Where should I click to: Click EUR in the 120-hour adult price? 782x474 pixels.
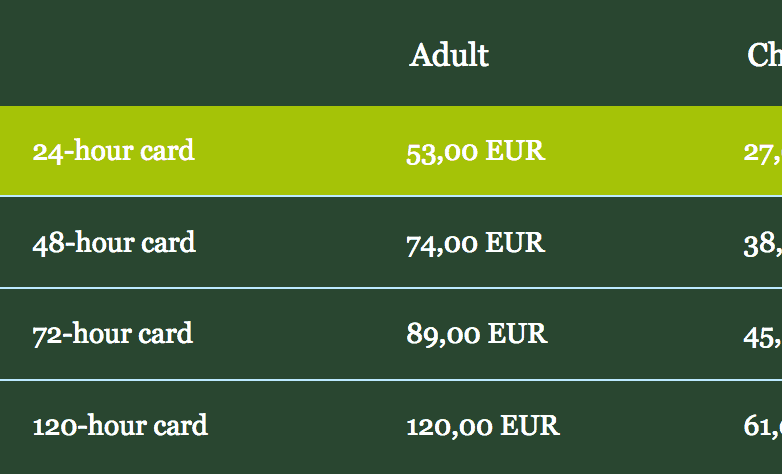click(529, 426)
